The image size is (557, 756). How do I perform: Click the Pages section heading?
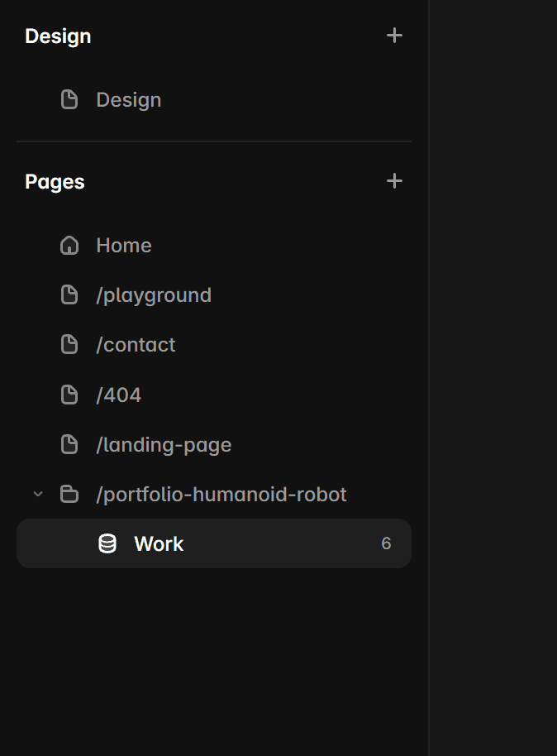coord(55,182)
